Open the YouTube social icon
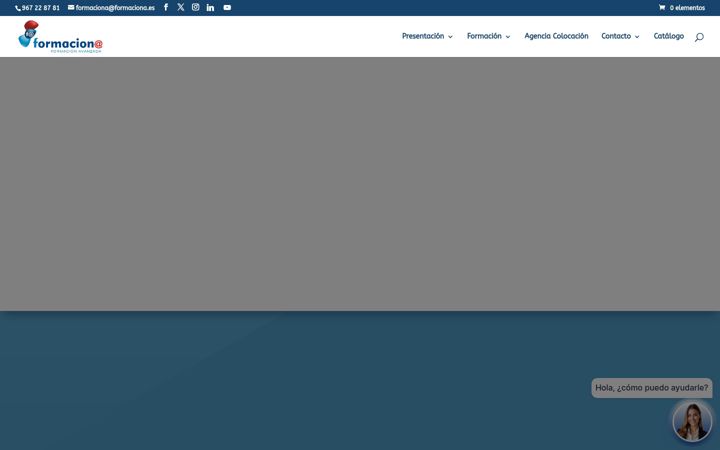 click(227, 7)
